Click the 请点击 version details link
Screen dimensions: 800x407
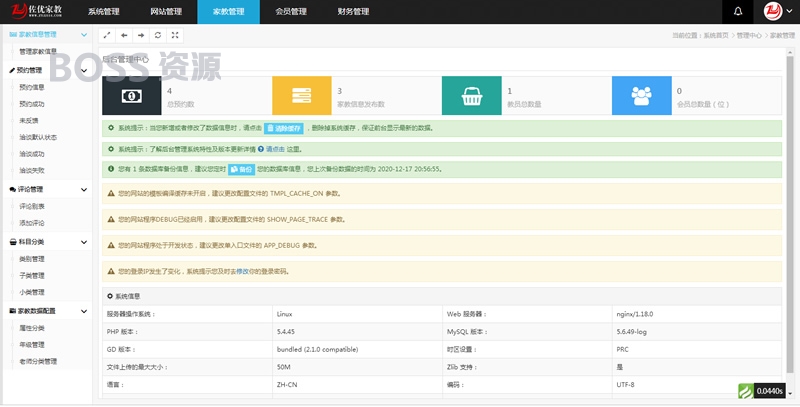pos(275,149)
